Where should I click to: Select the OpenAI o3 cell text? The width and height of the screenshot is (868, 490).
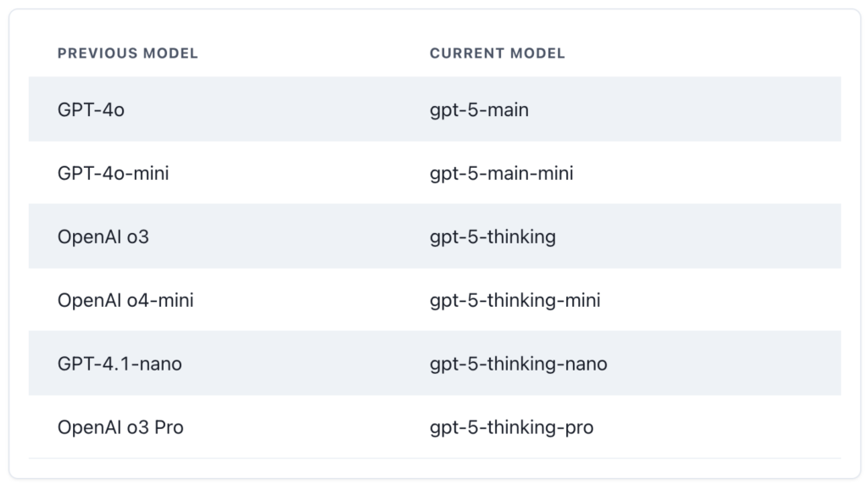[103, 237]
